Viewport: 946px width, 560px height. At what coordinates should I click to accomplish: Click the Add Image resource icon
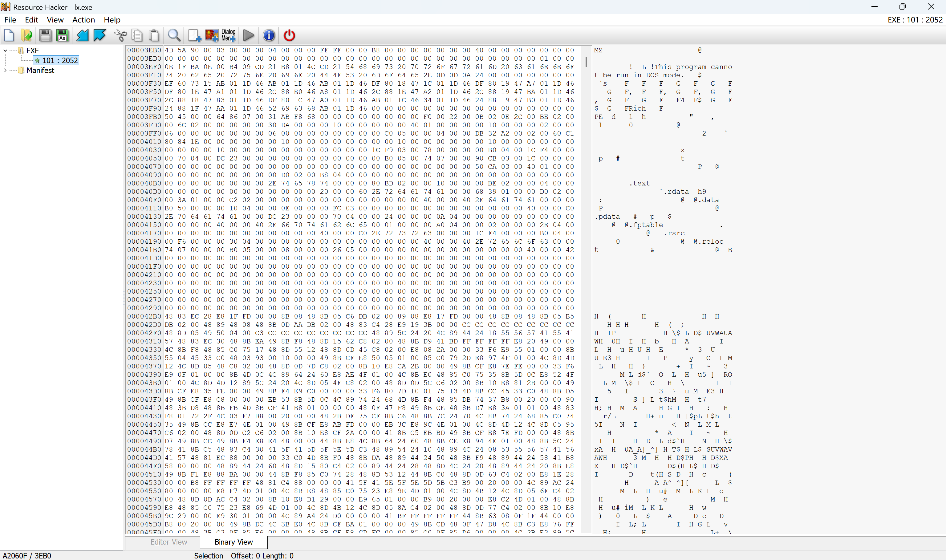tap(212, 35)
